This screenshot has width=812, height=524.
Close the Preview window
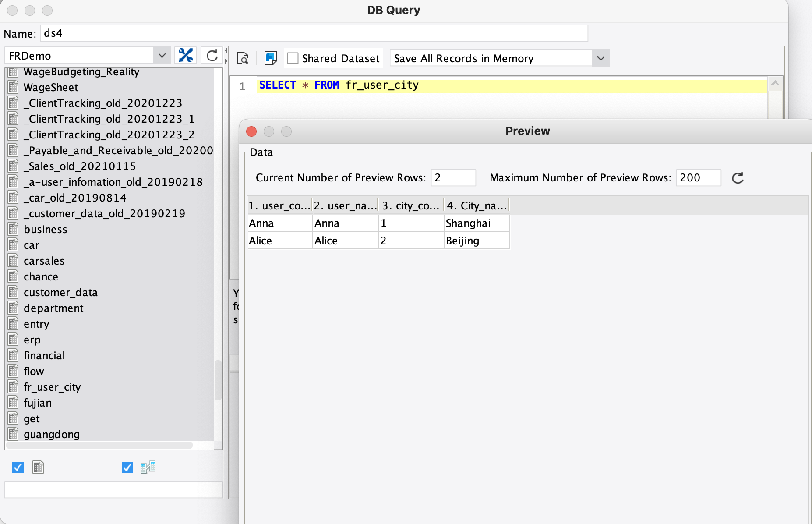(251, 131)
